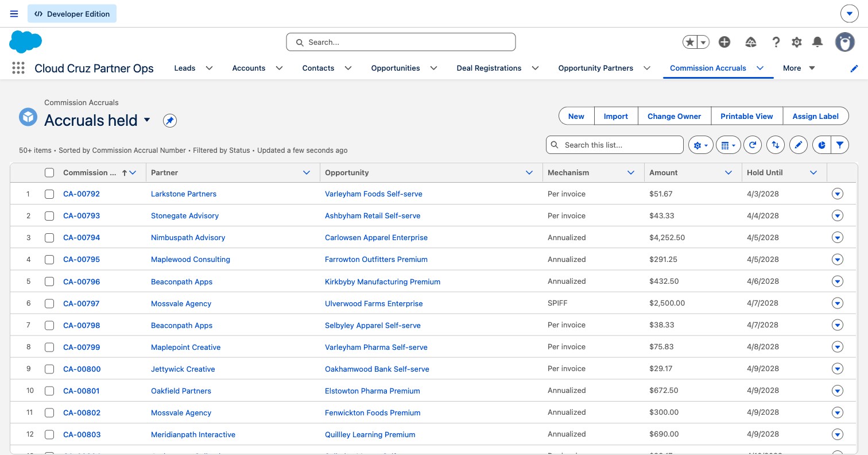
Task: Check the box for row CA-00792
Action: tap(49, 194)
